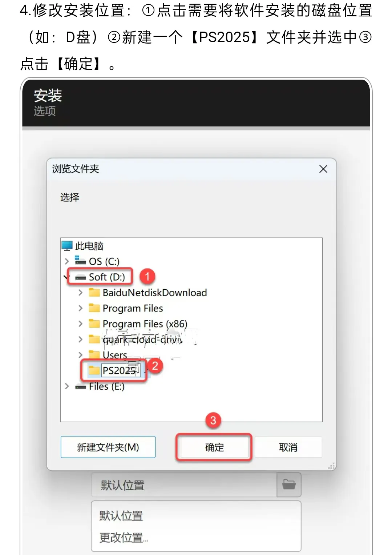Cancel with the 取消 button
This screenshot has height=555, width=392.
point(288,447)
